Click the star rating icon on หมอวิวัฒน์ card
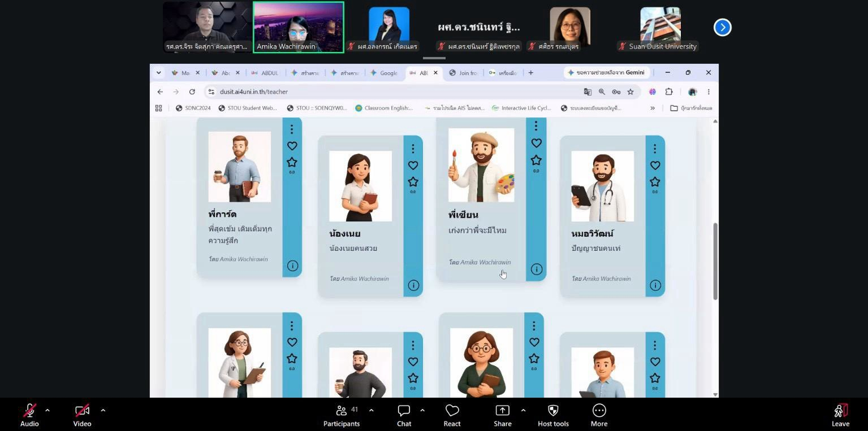 [655, 182]
